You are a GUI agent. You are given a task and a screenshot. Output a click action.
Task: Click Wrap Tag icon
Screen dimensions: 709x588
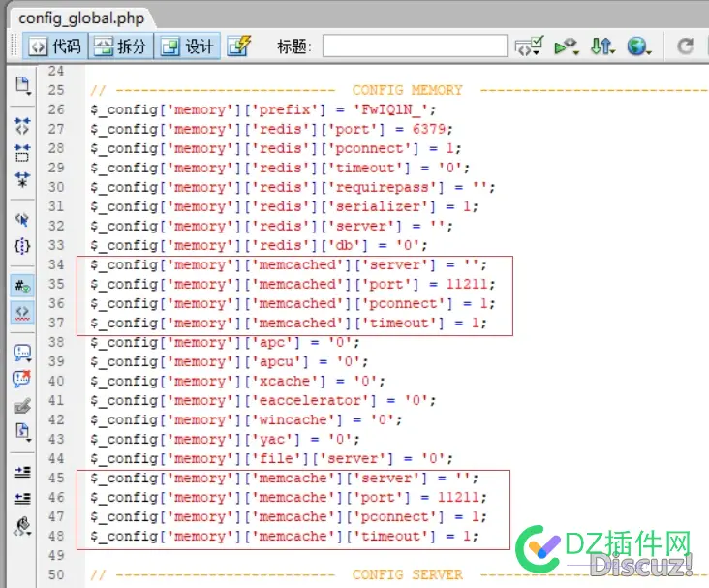click(22, 406)
